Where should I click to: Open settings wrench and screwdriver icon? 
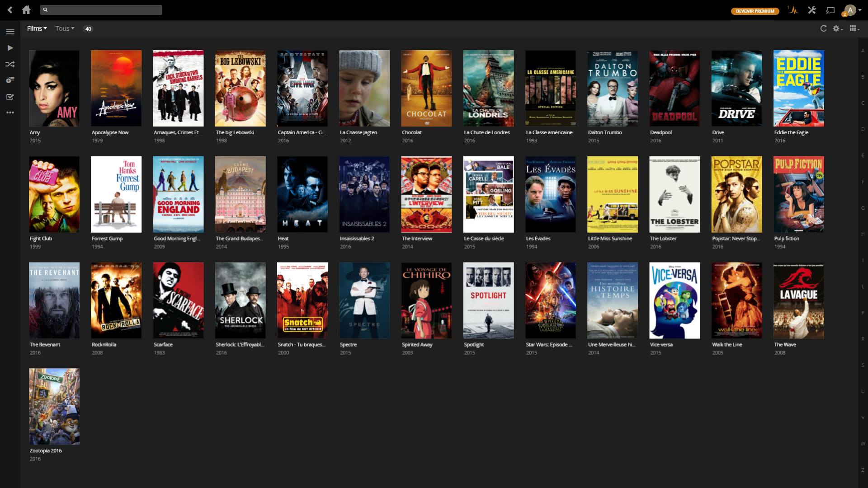(812, 10)
